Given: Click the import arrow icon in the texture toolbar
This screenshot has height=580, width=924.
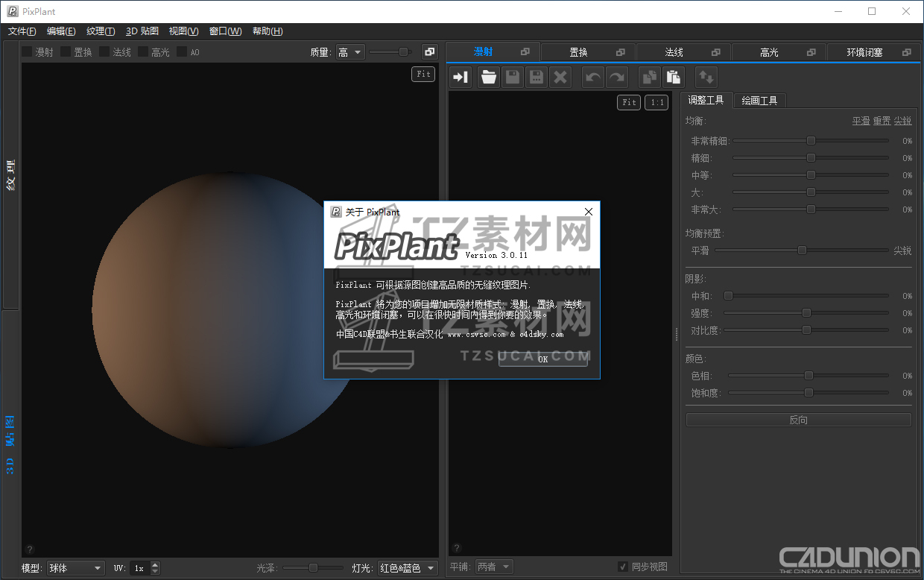Looking at the screenshot, I should coord(461,77).
